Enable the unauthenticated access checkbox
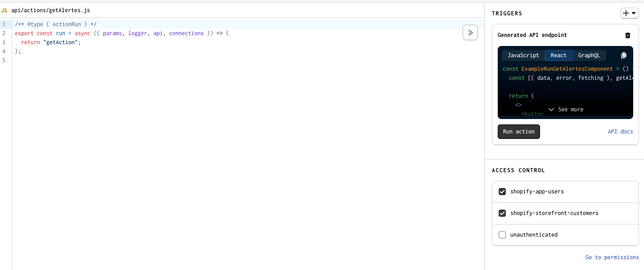This screenshot has height=270, width=644. pos(502,234)
